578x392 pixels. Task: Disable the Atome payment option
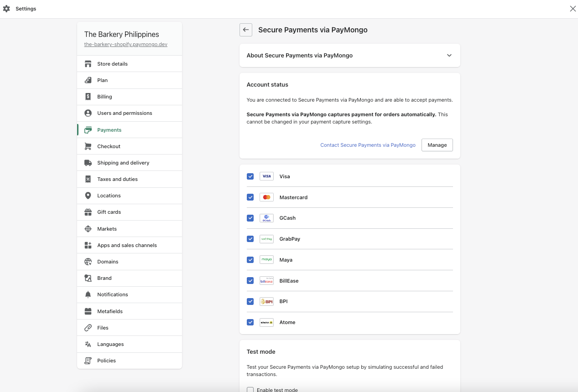tap(250, 322)
